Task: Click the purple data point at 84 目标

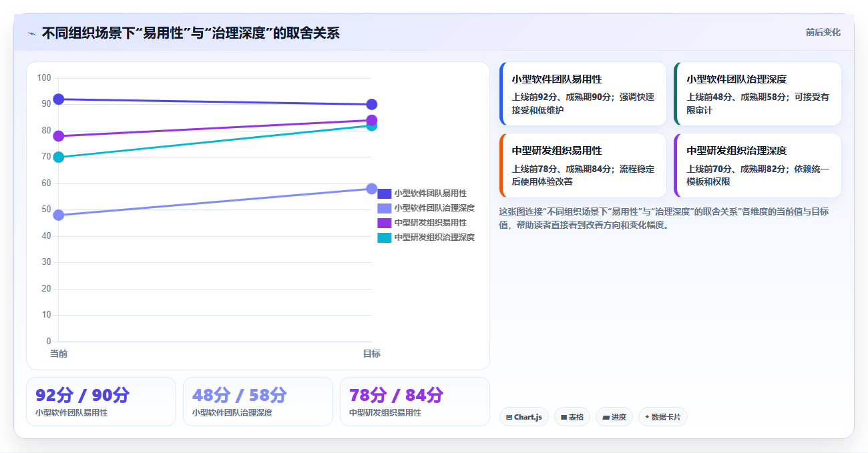Action: [x=372, y=120]
